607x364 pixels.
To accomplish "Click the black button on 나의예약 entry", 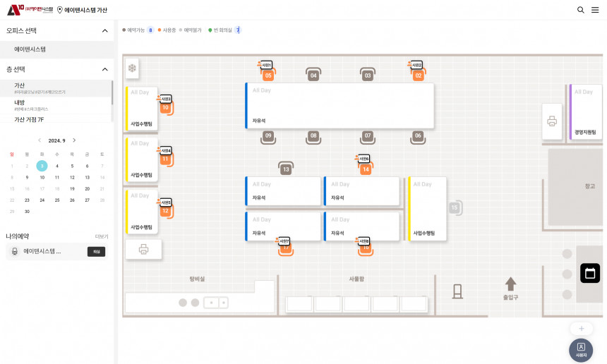I will pyautogui.click(x=96, y=252).
